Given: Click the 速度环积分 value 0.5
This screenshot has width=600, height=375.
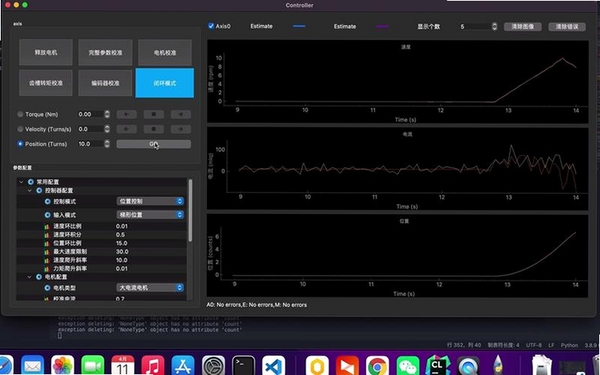Looking at the screenshot, I should [120, 235].
